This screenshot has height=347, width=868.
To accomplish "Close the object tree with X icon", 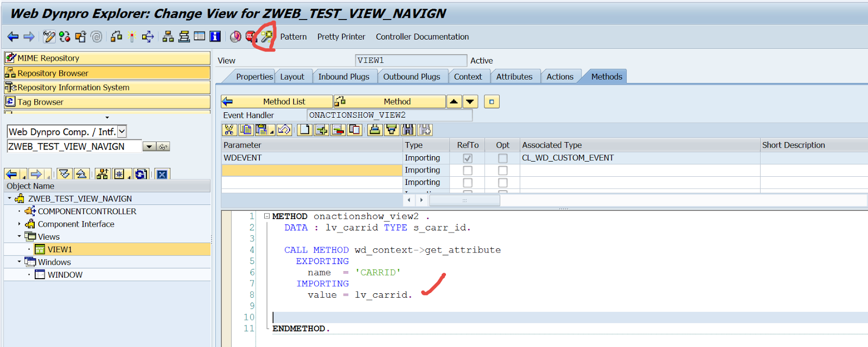I will click(162, 174).
